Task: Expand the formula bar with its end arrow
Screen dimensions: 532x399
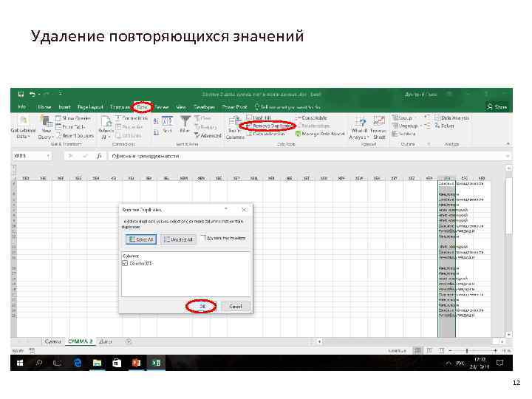Action: 508,156
